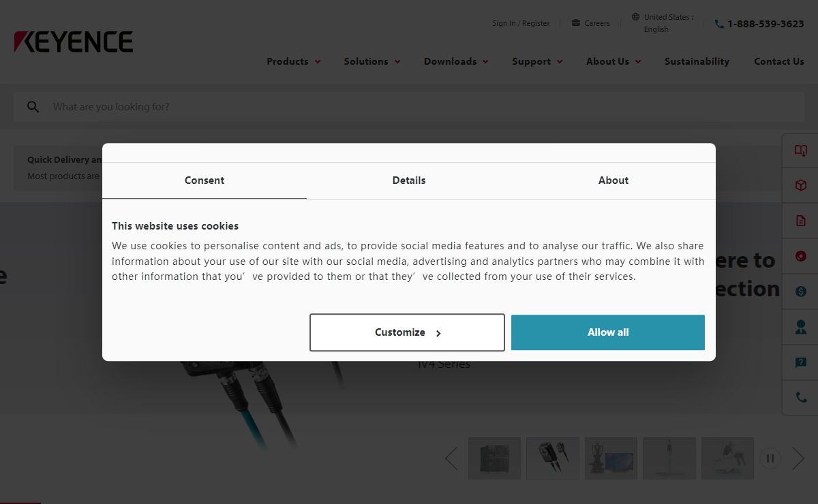Click the question mark chat icon in sidebar
Image resolution: width=818 pixels, height=504 pixels.
tap(801, 362)
